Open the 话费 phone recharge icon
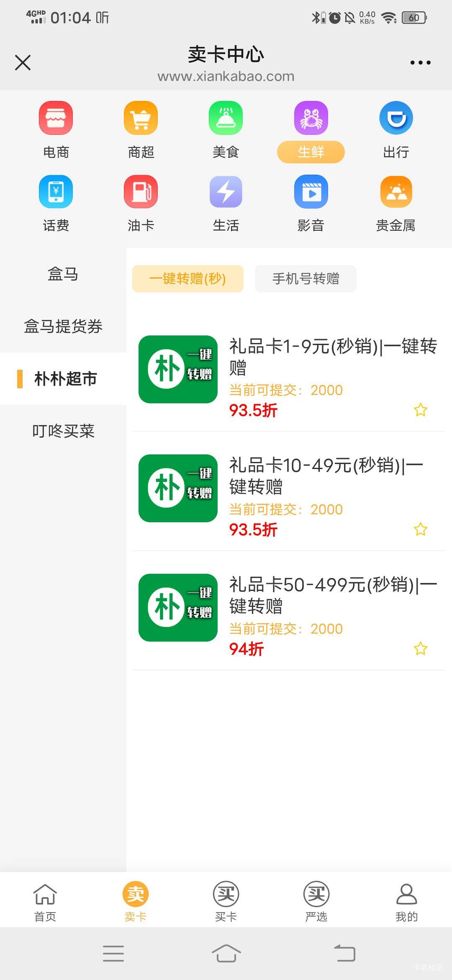 56,191
